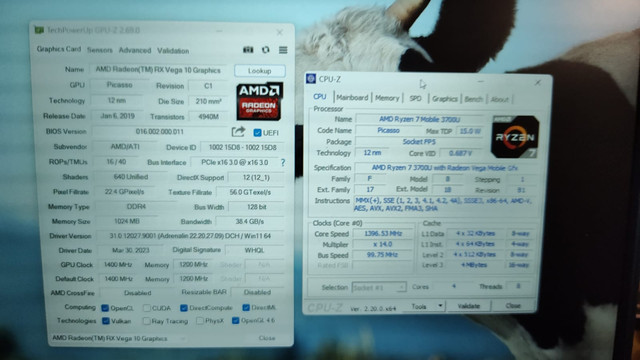Screen dimensions: 640x360
Task: Toggle the Vulkan checkbox
Action: pyautogui.click(x=106, y=321)
